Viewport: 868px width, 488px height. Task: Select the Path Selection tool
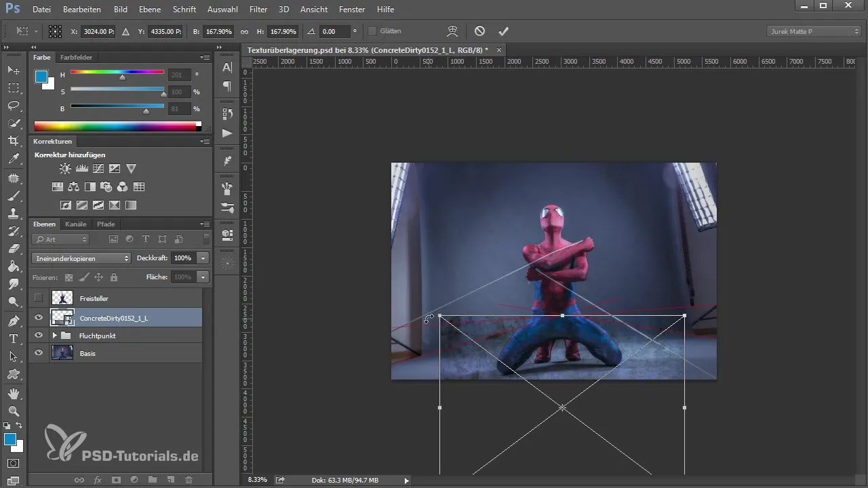point(14,356)
